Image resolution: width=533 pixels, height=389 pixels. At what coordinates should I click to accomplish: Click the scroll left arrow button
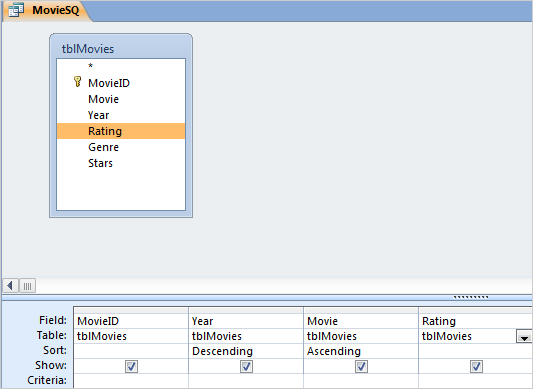tap(11, 286)
